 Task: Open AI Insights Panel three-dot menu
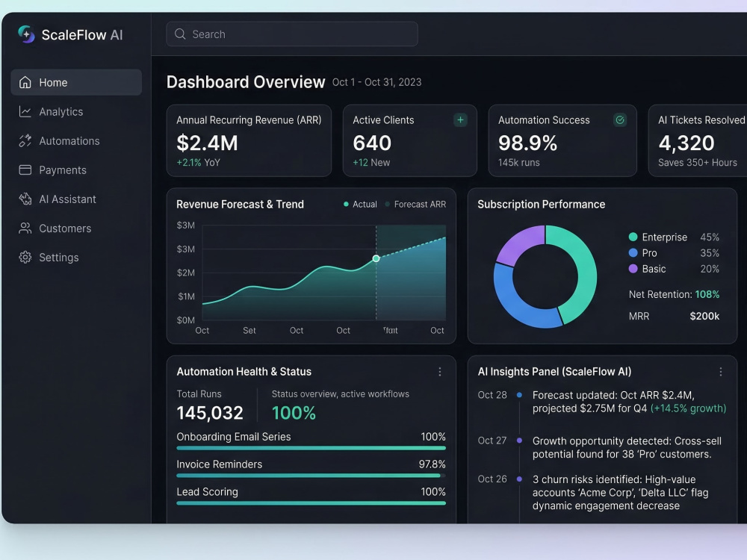click(720, 371)
